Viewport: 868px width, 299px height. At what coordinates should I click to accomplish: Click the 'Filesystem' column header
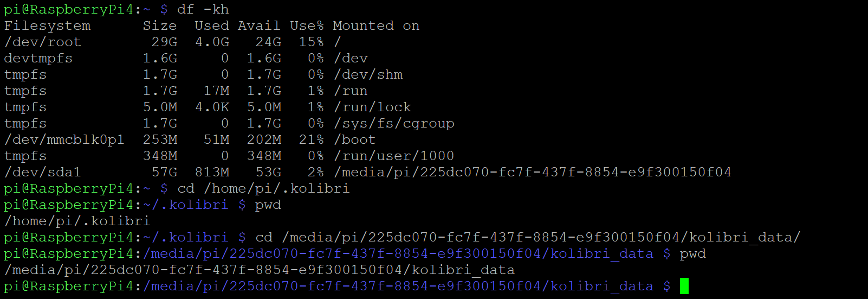pos(47,26)
